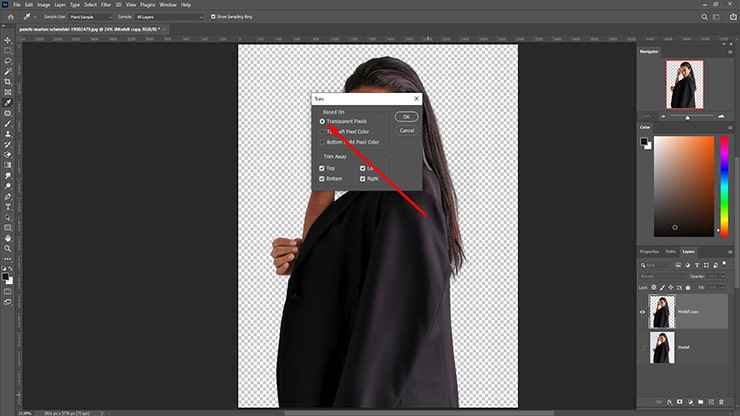Open the Color panel options menu
The image size is (740, 416).
730,127
